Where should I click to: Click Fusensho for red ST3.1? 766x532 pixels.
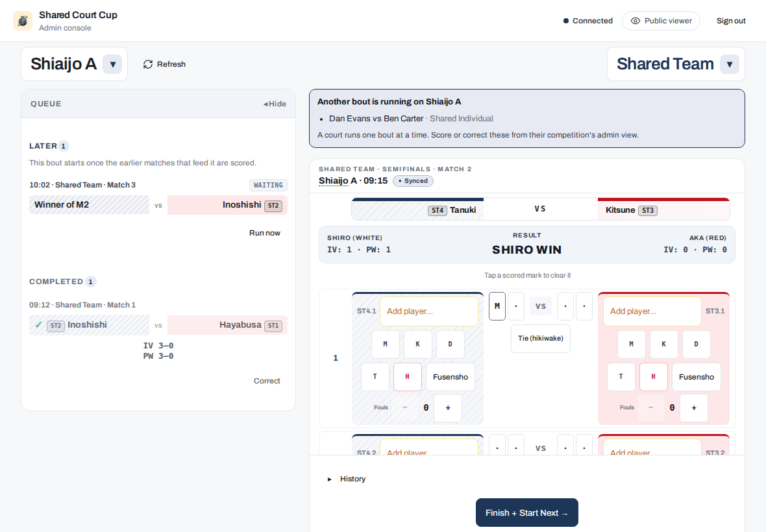point(697,377)
